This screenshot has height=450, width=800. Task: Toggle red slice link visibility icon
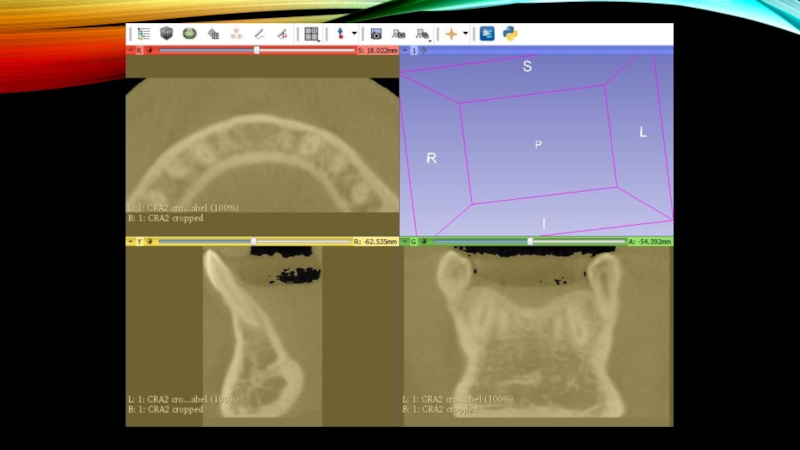point(149,51)
